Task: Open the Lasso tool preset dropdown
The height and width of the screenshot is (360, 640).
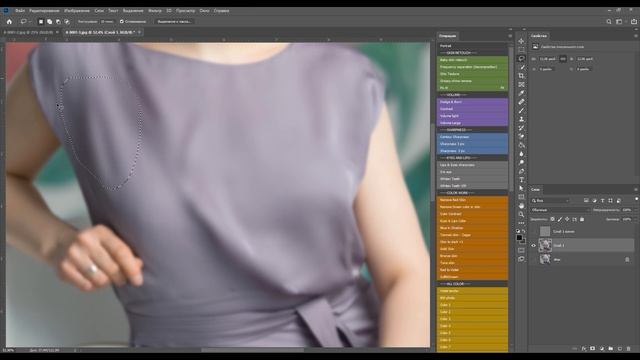Action: (x=25, y=22)
